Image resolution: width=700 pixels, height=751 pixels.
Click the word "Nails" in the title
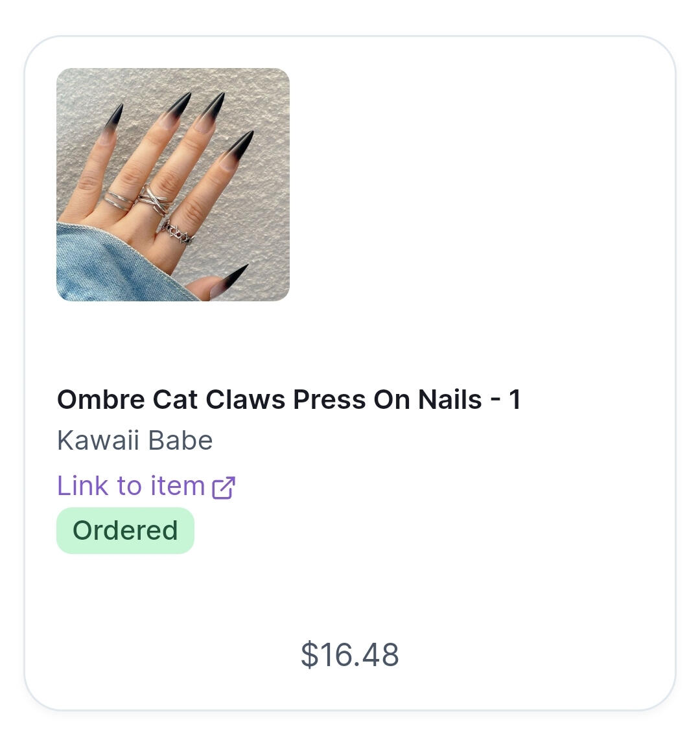pyautogui.click(x=450, y=399)
